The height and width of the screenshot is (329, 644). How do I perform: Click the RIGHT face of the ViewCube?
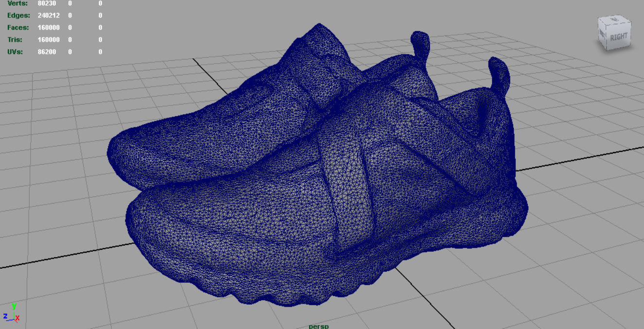(x=619, y=37)
